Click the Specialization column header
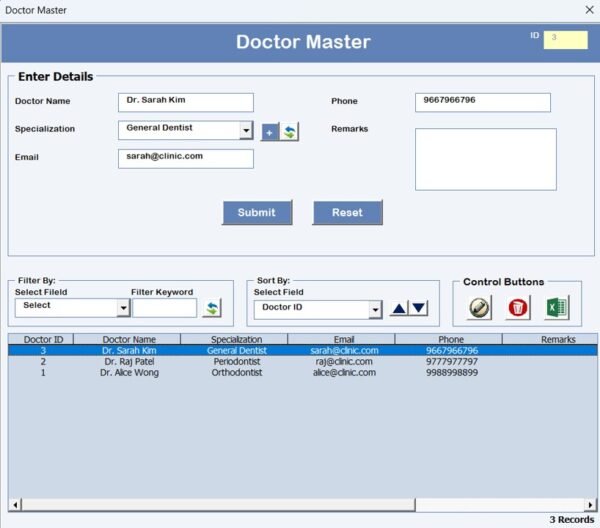 point(234,339)
